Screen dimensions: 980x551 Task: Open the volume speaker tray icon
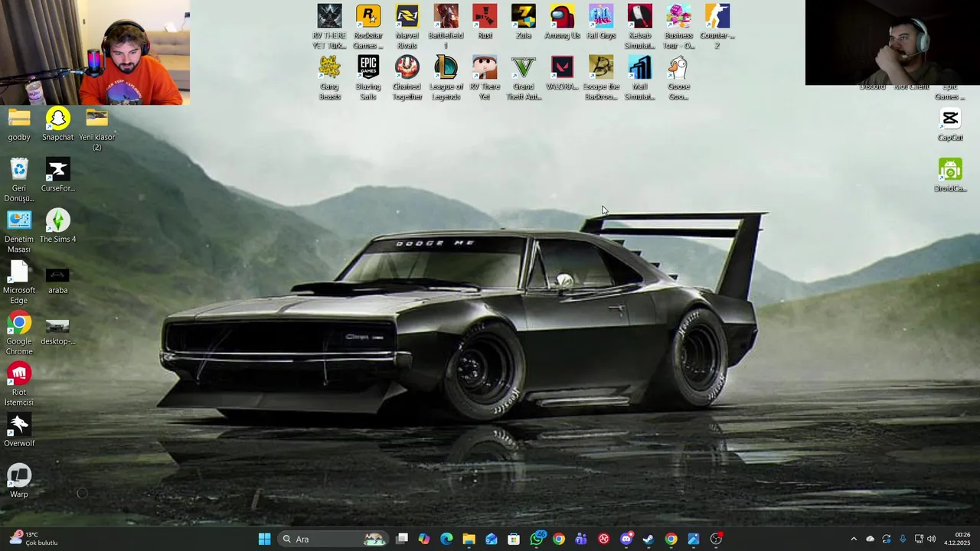click(932, 539)
